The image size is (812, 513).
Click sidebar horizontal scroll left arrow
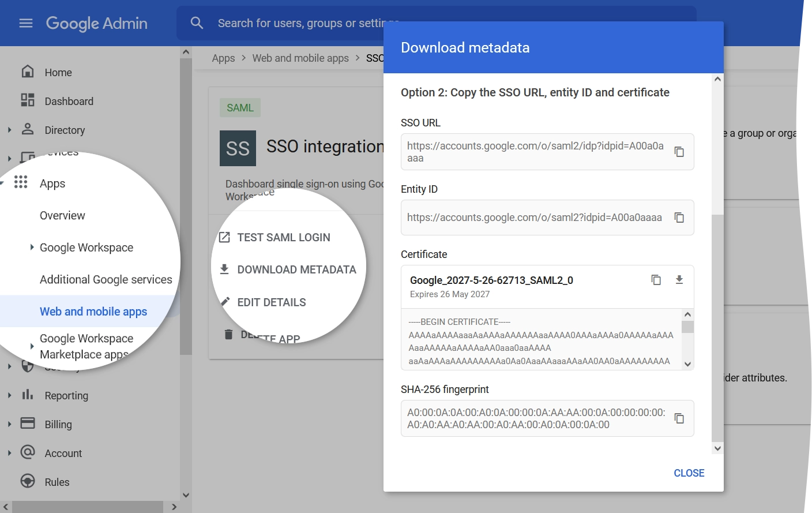point(6,507)
